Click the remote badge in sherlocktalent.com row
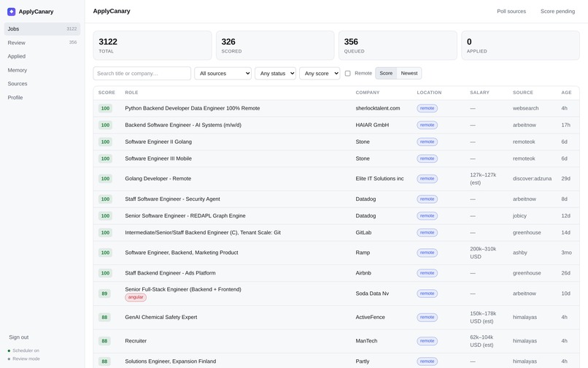The height and width of the screenshot is (368, 588). [x=427, y=108]
